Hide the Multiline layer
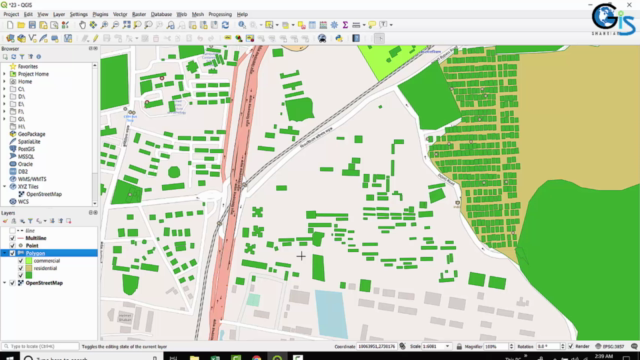640x360 pixels. 12,238
